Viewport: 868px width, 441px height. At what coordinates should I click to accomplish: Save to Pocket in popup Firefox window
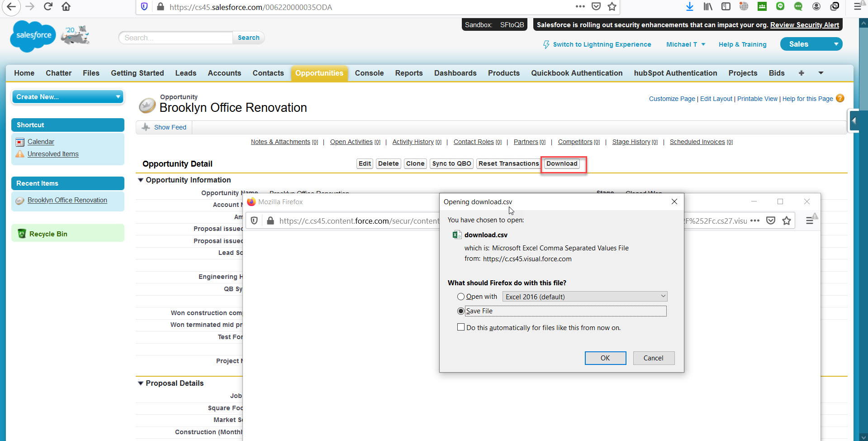tap(771, 220)
